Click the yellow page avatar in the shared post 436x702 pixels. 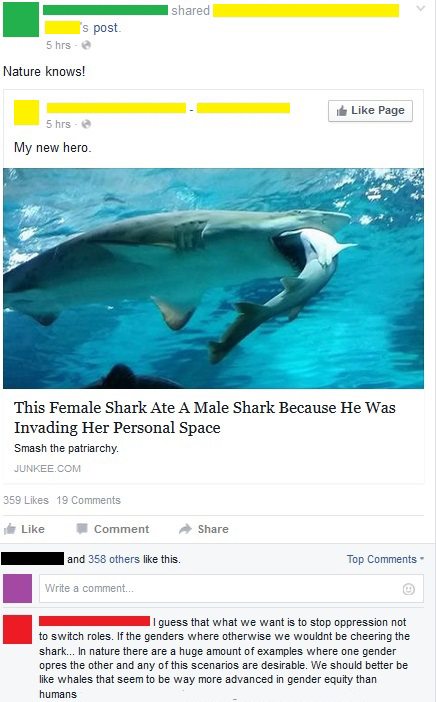coord(26,113)
